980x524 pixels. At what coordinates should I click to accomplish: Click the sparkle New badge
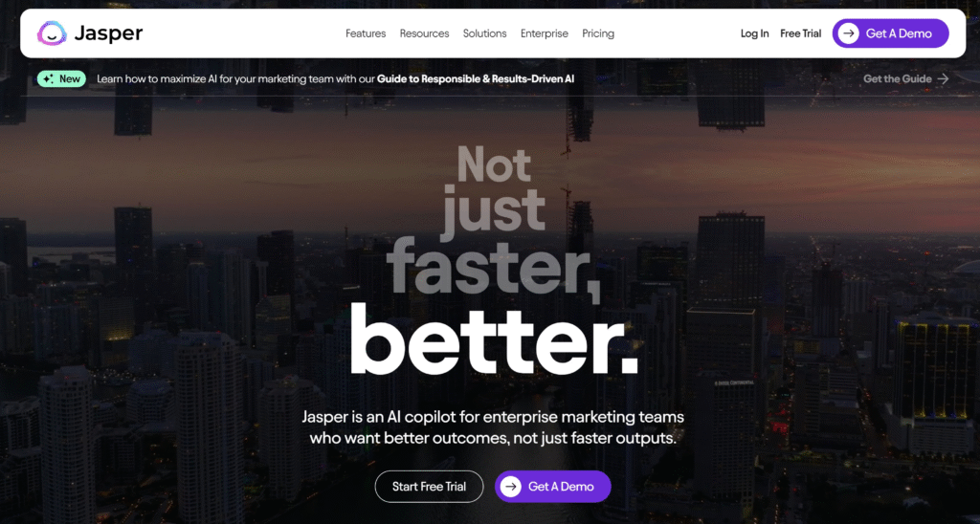62,78
